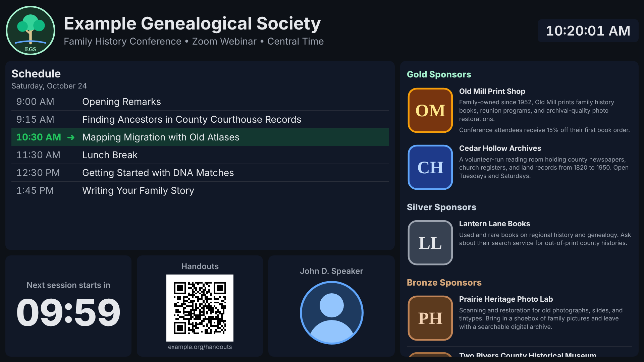The height and width of the screenshot is (362, 644).
Task: Click the Lantern Lane Books name
Action: (494, 224)
